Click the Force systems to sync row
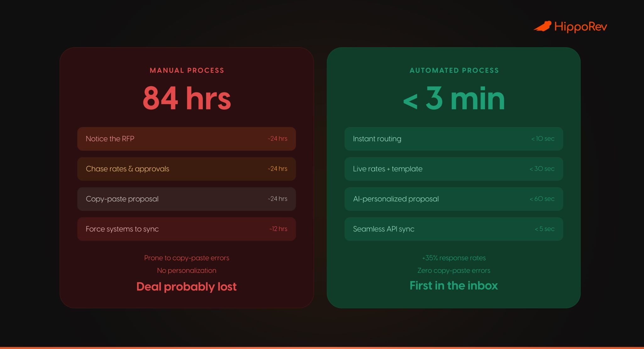Screen dimensions: 644x349 (186, 229)
